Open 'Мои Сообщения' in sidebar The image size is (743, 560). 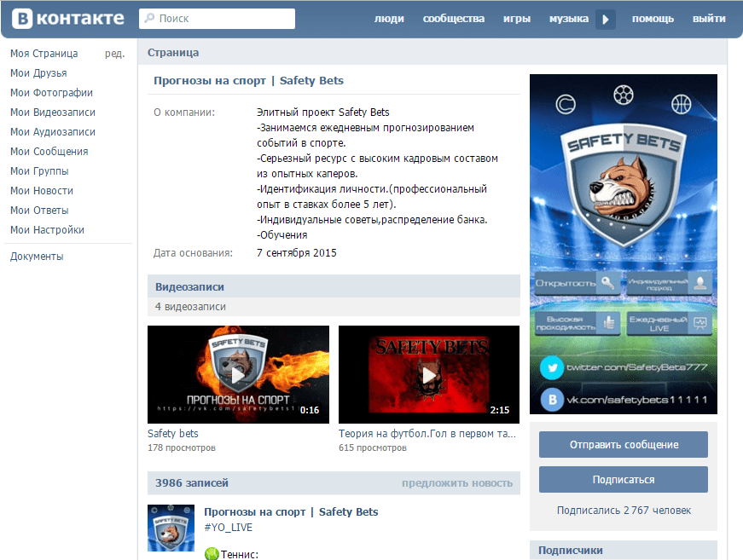click(x=49, y=152)
